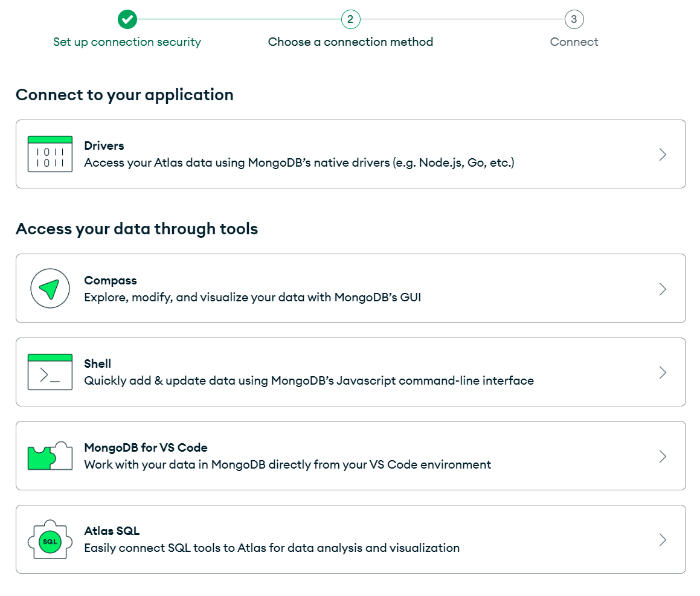Click the step 3 circle indicator
Screen dimensions: 700x596
point(574,19)
